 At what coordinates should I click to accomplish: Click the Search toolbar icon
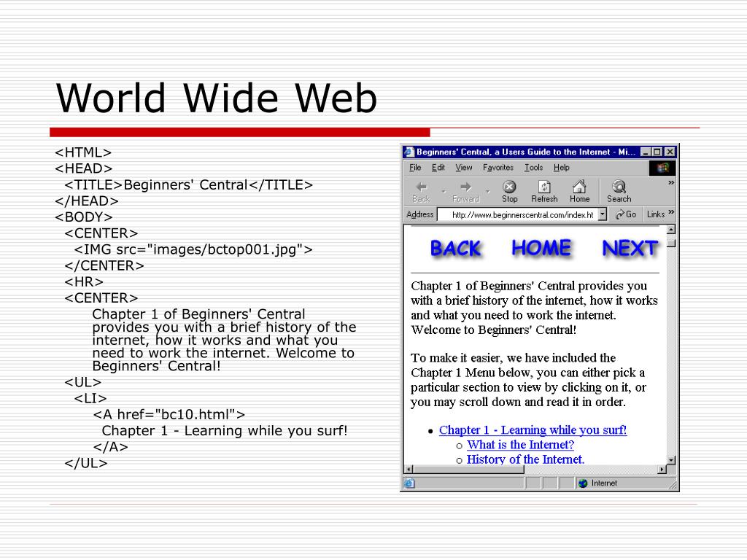pos(619,186)
